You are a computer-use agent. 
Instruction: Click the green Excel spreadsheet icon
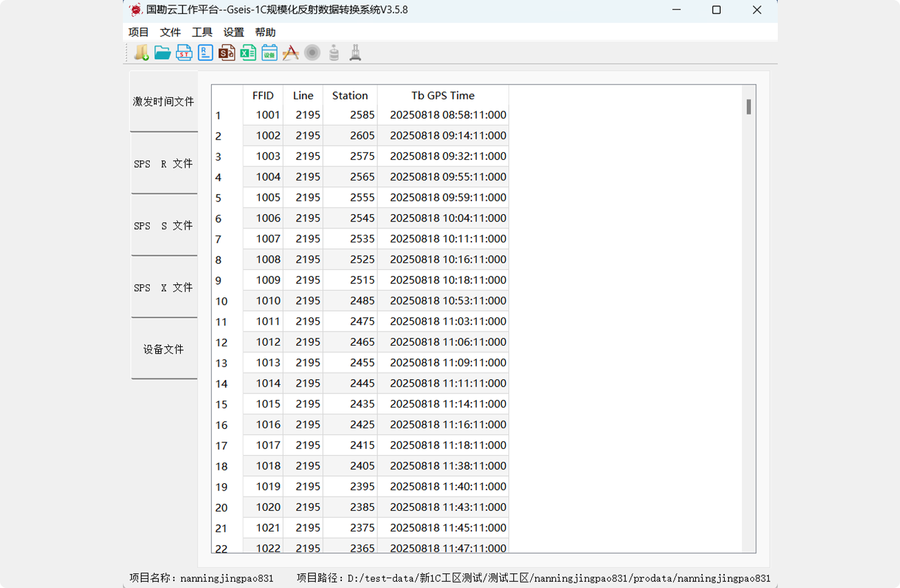[x=249, y=52]
